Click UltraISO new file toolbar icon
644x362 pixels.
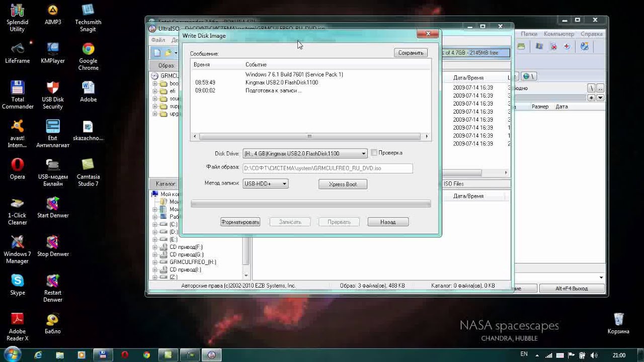[157, 52]
